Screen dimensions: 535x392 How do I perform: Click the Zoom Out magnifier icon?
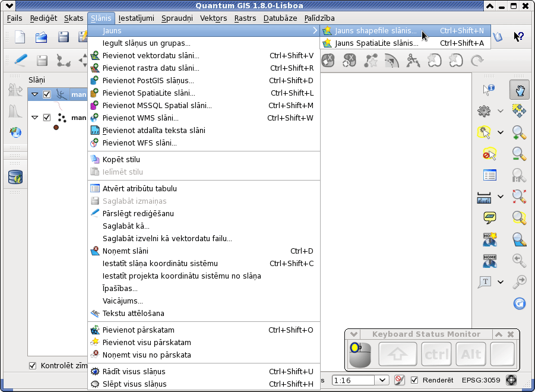519,154
